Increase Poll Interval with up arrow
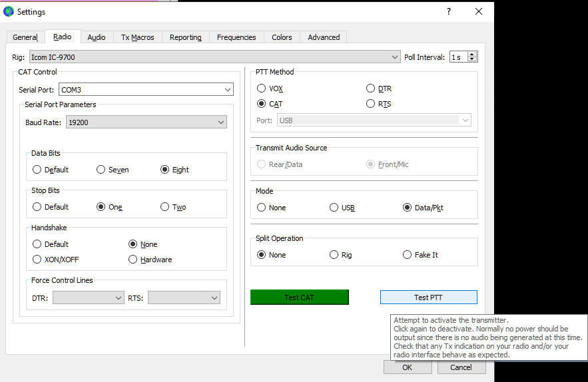The height and width of the screenshot is (382, 588). pyautogui.click(x=472, y=54)
